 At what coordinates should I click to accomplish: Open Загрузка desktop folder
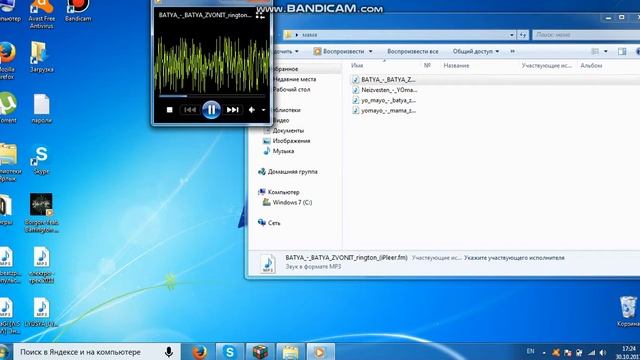pos(41,56)
